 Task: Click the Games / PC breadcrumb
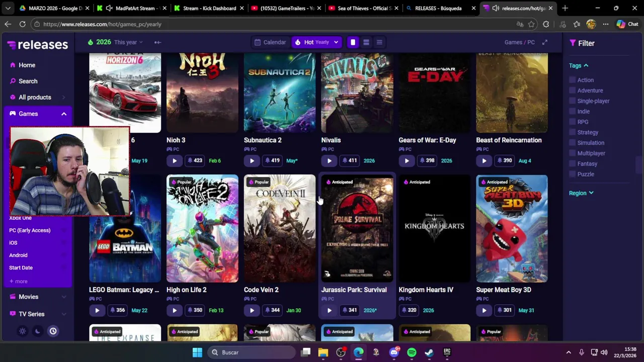click(x=519, y=42)
